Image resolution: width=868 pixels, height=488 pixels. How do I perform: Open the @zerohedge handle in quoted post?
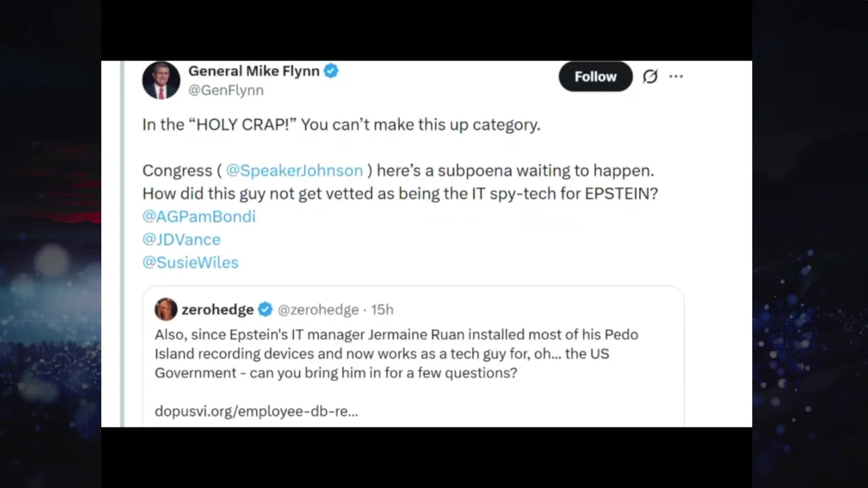point(318,310)
